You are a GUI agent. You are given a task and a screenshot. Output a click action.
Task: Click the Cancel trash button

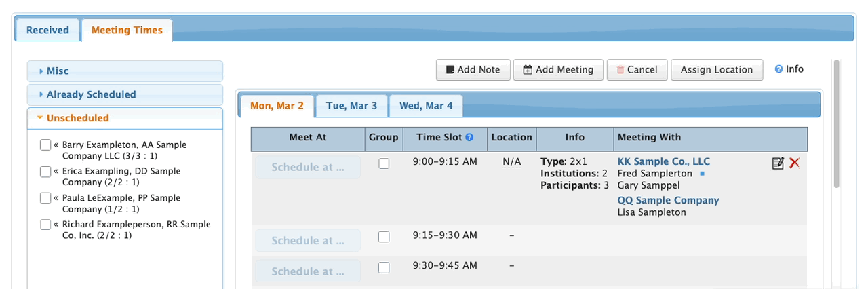pyautogui.click(x=637, y=70)
